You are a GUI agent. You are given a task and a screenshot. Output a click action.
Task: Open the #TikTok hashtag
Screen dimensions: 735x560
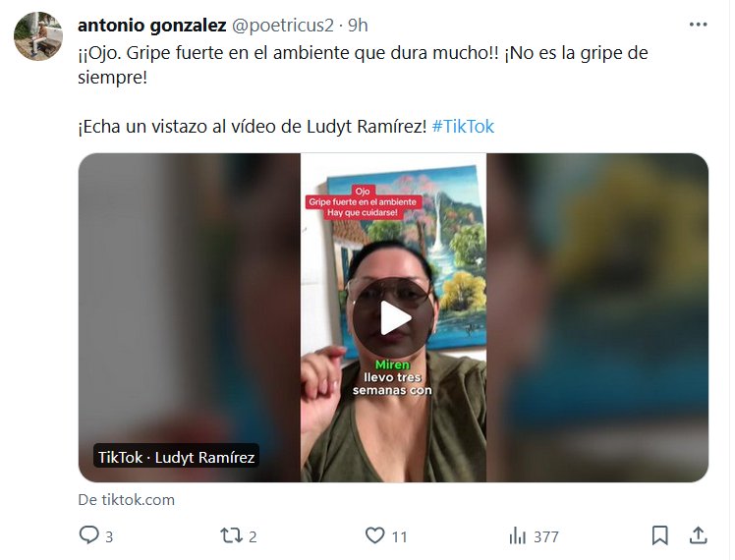463,127
